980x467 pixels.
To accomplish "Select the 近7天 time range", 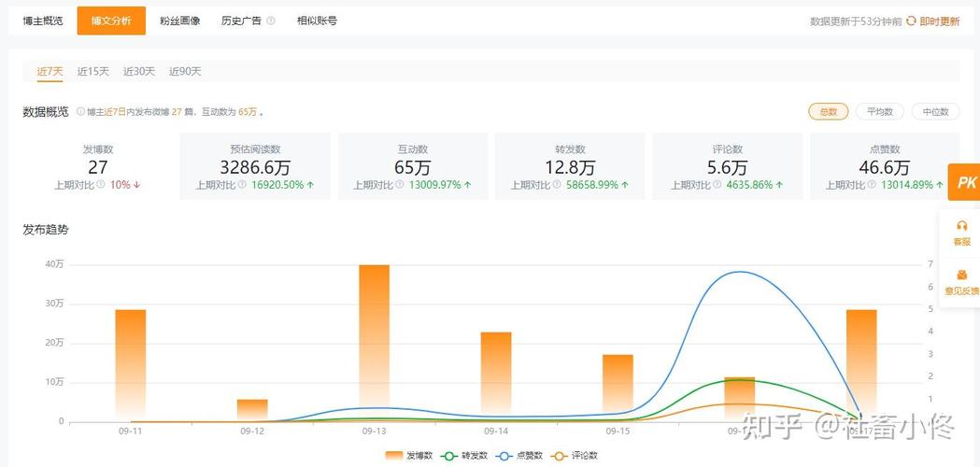I will pyautogui.click(x=50, y=71).
